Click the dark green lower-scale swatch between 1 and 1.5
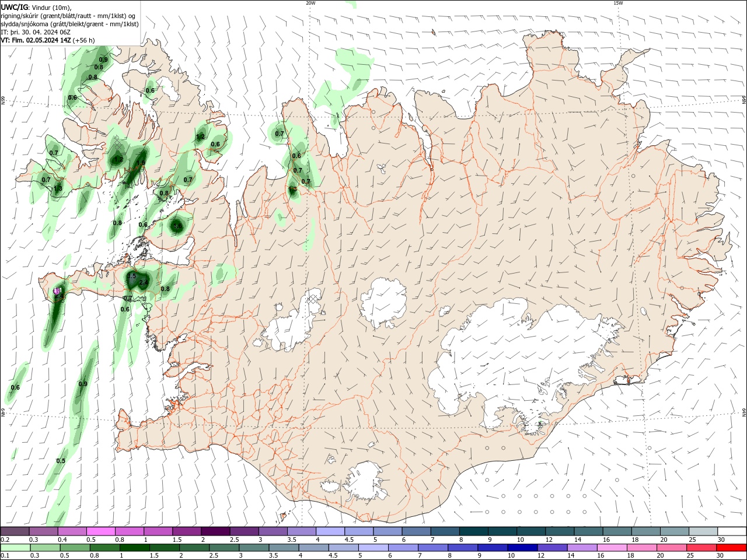 point(135,548)
